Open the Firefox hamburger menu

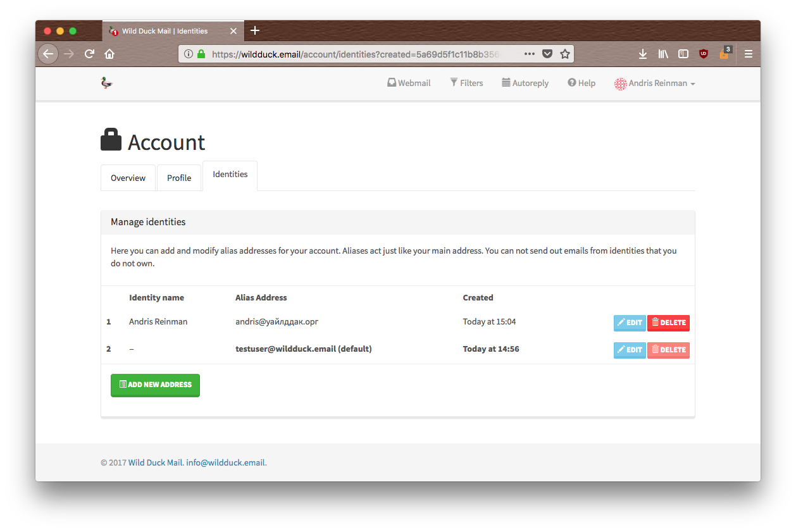(749, 54)
